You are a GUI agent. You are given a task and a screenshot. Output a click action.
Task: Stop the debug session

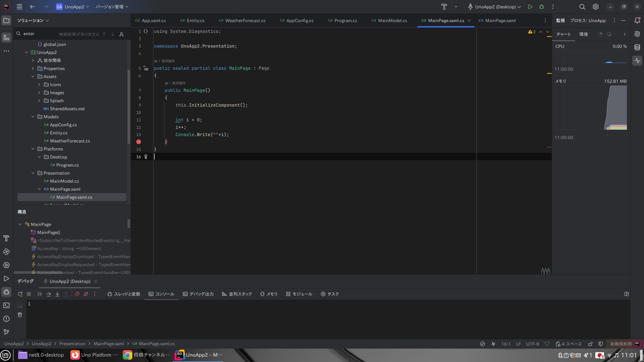29,294
